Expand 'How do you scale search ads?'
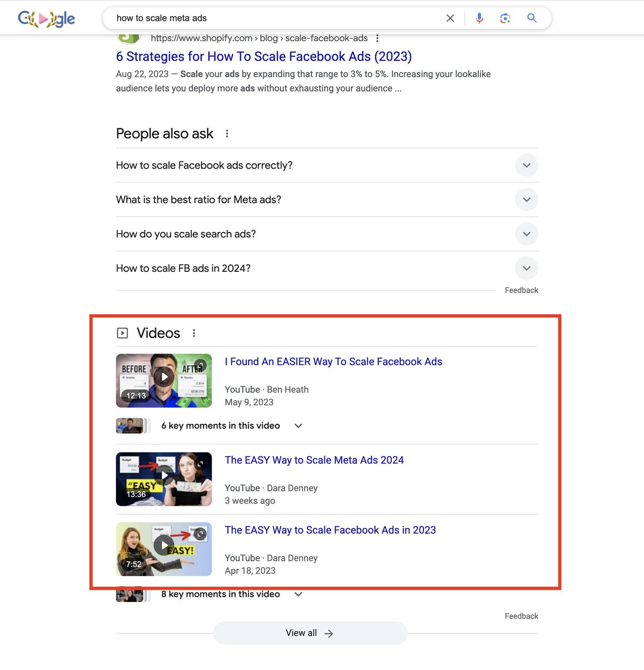Image resolution: width=644 pixels, height=670 pixels. 327,234
